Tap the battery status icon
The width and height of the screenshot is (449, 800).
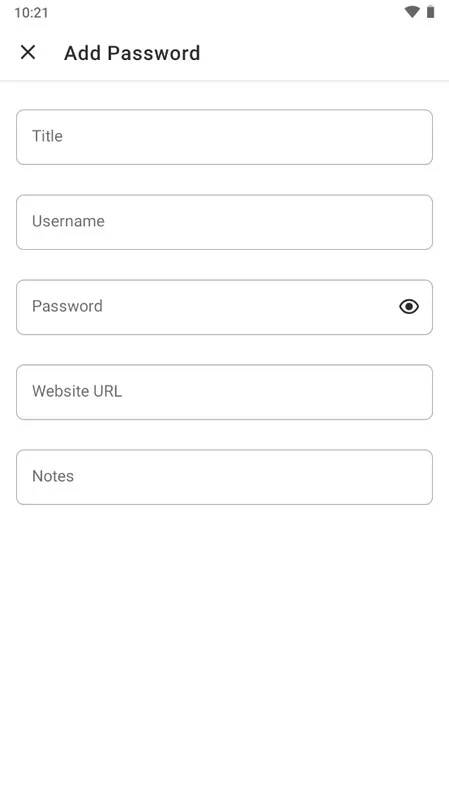pos(431,12)
